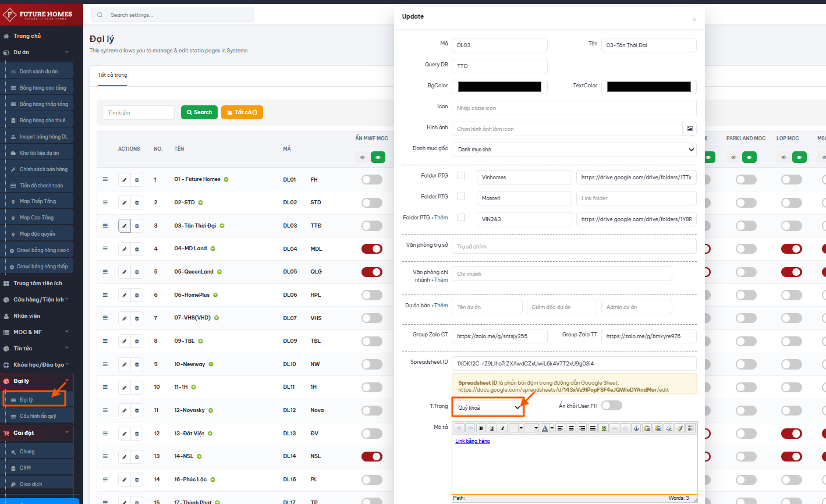This screenshot has width=826, height=504.
Task: Open the text color dropdown arrow in editor
Action: (552, 428)
